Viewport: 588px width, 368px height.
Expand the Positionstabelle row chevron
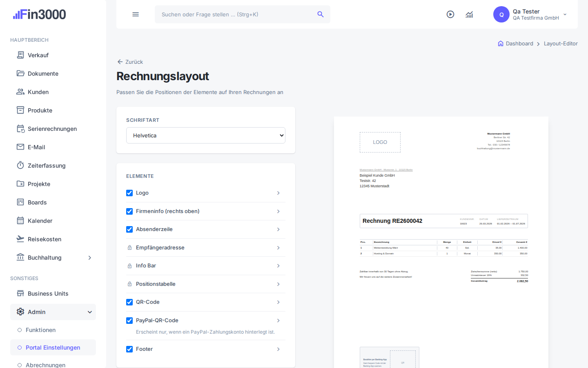coord(278,284)
